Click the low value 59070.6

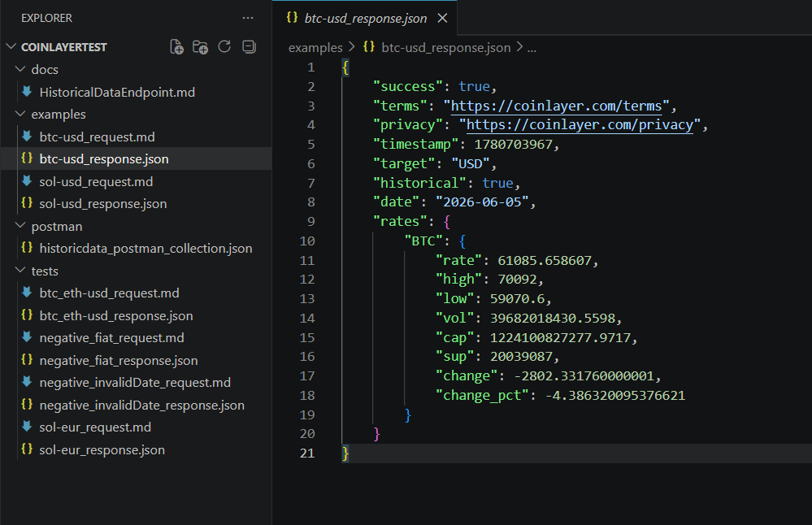point(517,299)
